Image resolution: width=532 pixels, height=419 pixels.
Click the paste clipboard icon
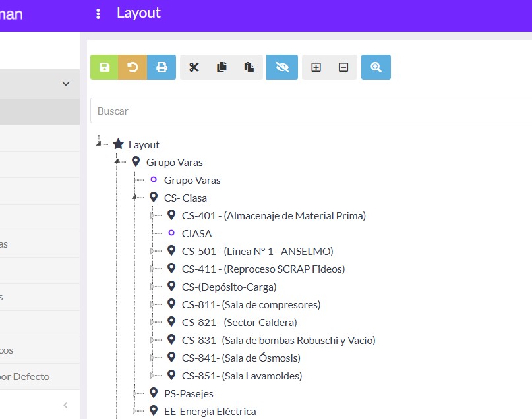249,67
